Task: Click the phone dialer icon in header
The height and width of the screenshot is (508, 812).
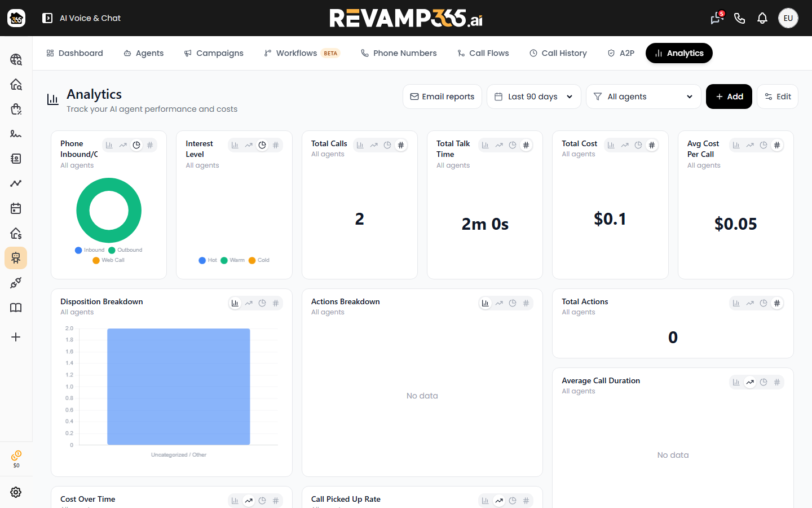Action: pyautogui.click(x=740, y=18)
